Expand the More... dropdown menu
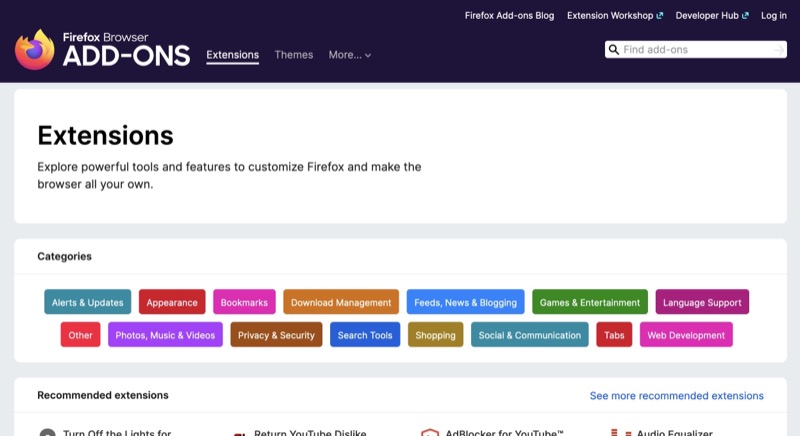 349,55
